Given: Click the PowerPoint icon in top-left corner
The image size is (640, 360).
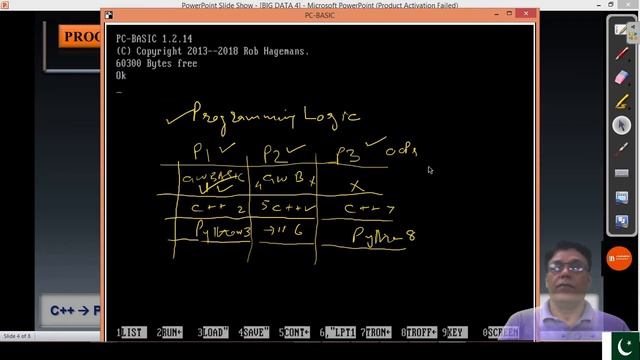Looking at the screenshot, I should point(4,4).
